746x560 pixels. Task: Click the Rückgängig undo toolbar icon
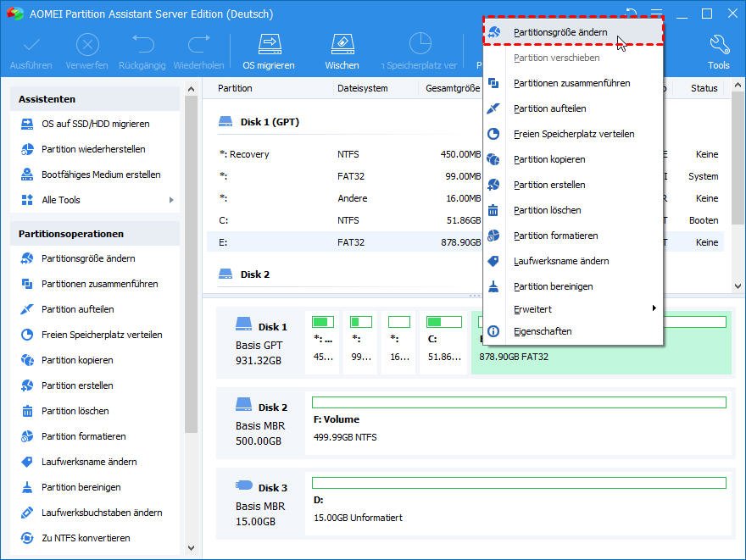tap(142, 45)
